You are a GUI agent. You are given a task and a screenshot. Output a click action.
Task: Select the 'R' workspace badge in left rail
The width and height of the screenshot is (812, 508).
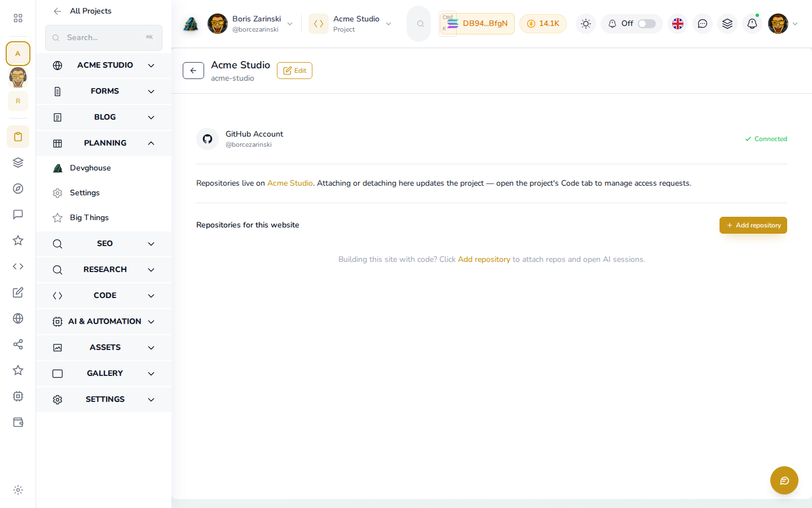[x=18, y=101]
